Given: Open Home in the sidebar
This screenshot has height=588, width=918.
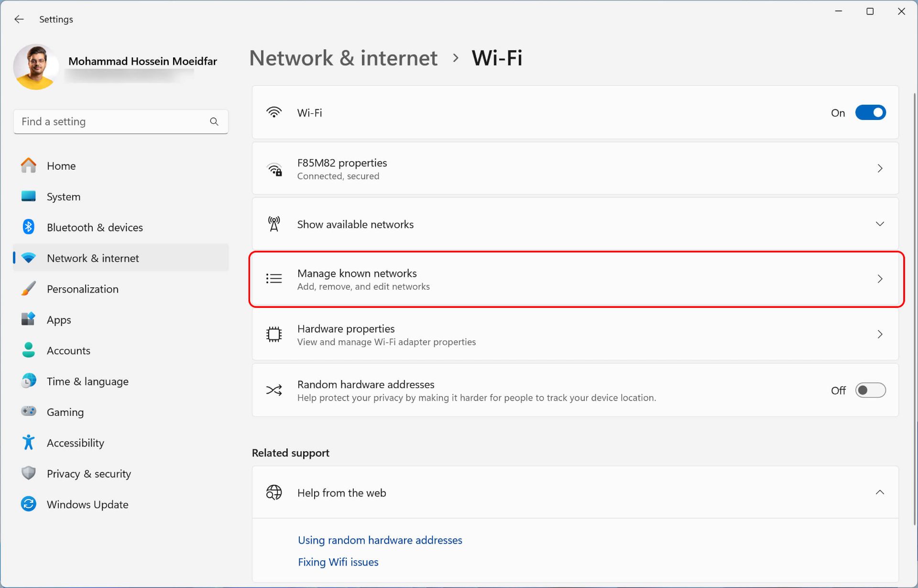Looking at the screenshot, I should 120,166.
